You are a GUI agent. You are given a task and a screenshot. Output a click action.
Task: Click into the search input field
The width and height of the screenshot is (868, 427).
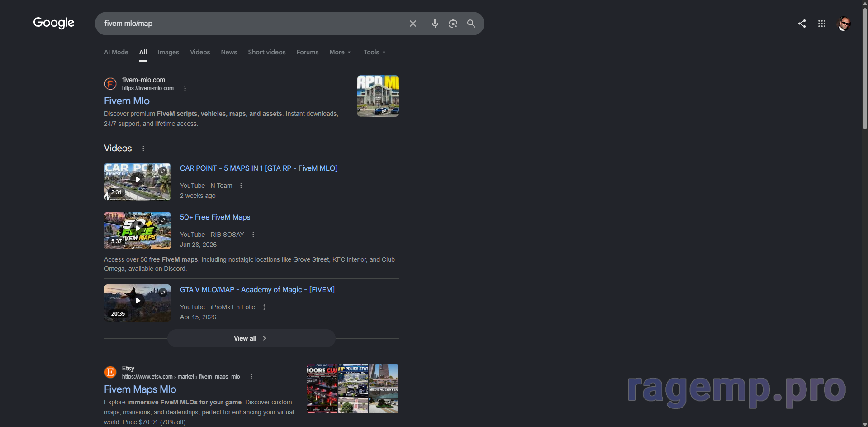(x=253, y=24)
